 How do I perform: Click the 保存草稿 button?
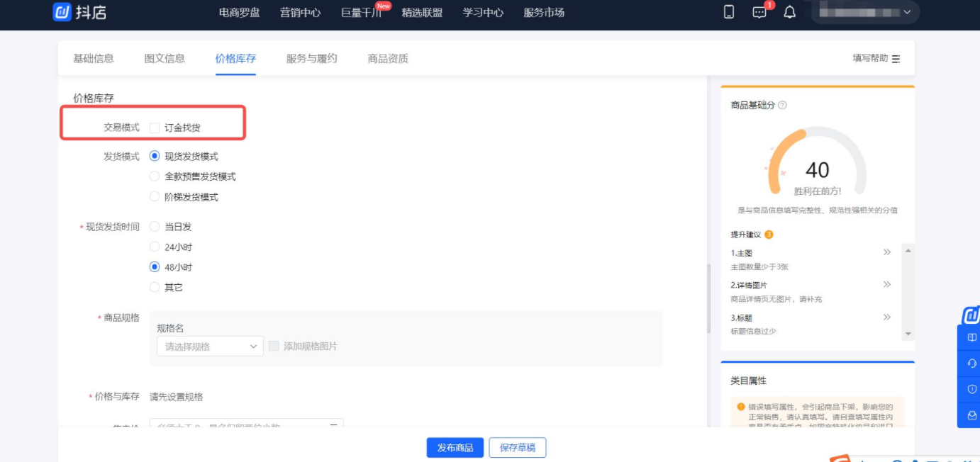[518, 448]
